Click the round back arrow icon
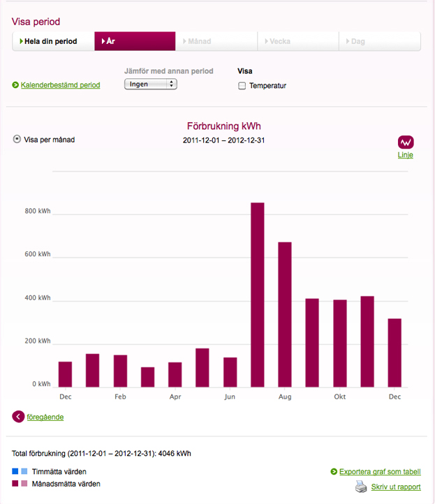This screenshot has height=504, width=435. [x=18, y=417]
